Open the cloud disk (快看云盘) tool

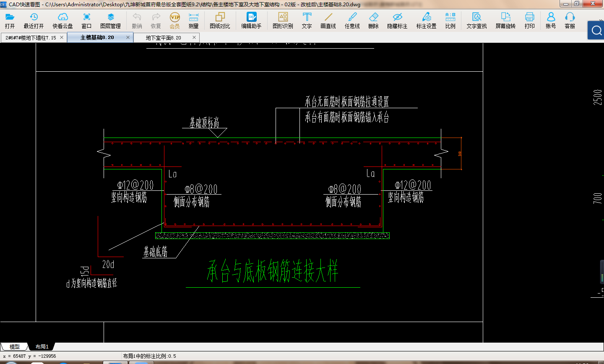click(x=63, y=17)
